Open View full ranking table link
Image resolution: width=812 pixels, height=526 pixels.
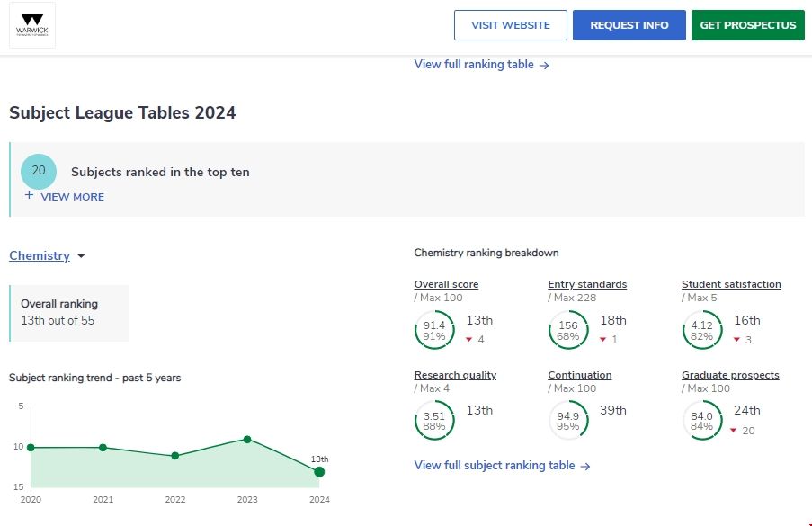(481, 65)
